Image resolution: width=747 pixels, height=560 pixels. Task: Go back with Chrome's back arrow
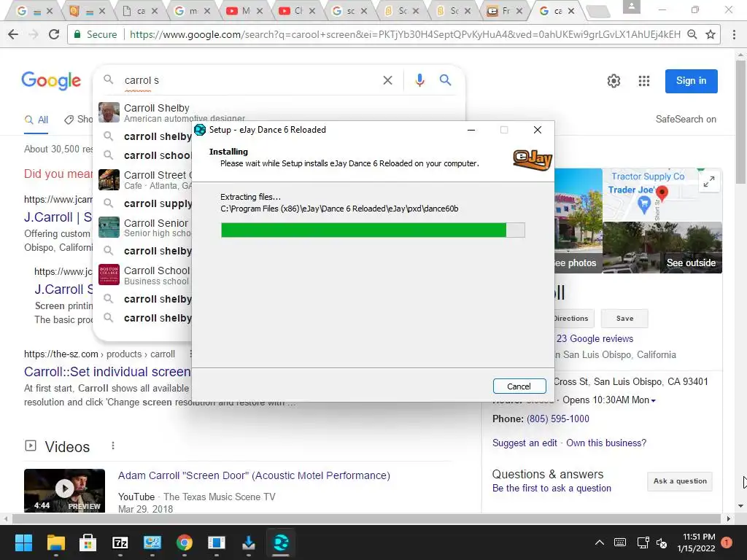coord(13,34)
